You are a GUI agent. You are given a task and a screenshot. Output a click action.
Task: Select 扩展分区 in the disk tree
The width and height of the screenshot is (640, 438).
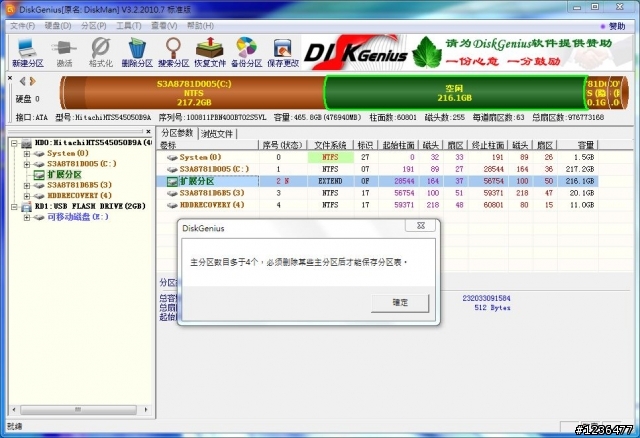[x=64, y=175]
